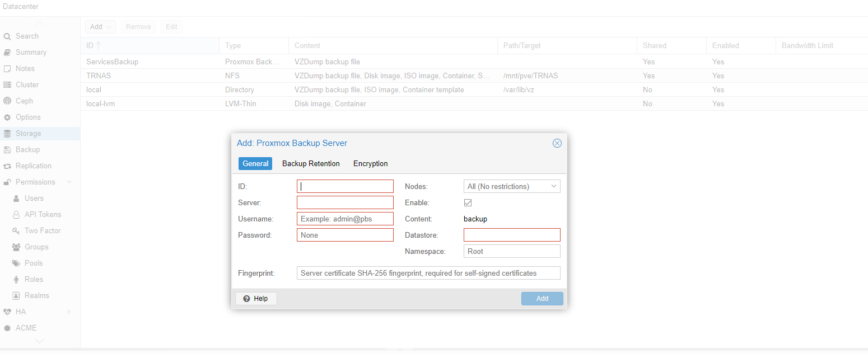Click the Path/Target column header
The width and height of the screenshot is (868, 354).
pyautogui.click(x=567, y=45)
